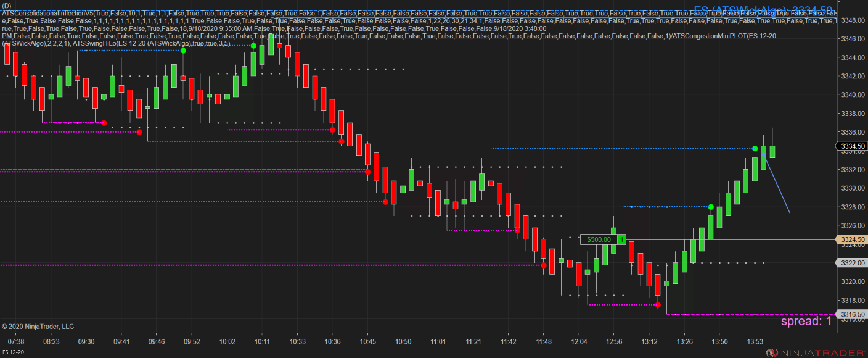This screenshot has width=868, height=358.
Task: Click the red swing-low dot near 13:12
Action: coord(658,305)
